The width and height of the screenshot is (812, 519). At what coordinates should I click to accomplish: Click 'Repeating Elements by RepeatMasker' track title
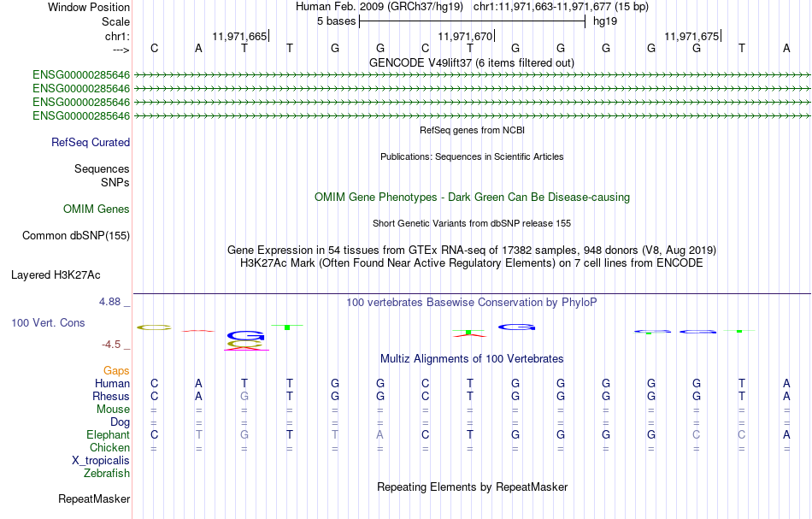[472, 487]
